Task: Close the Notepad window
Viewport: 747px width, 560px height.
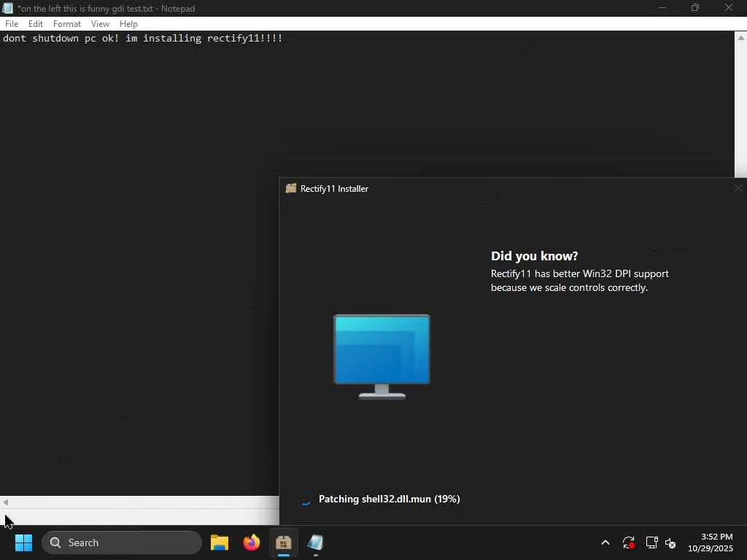Action: click(729, 7)
